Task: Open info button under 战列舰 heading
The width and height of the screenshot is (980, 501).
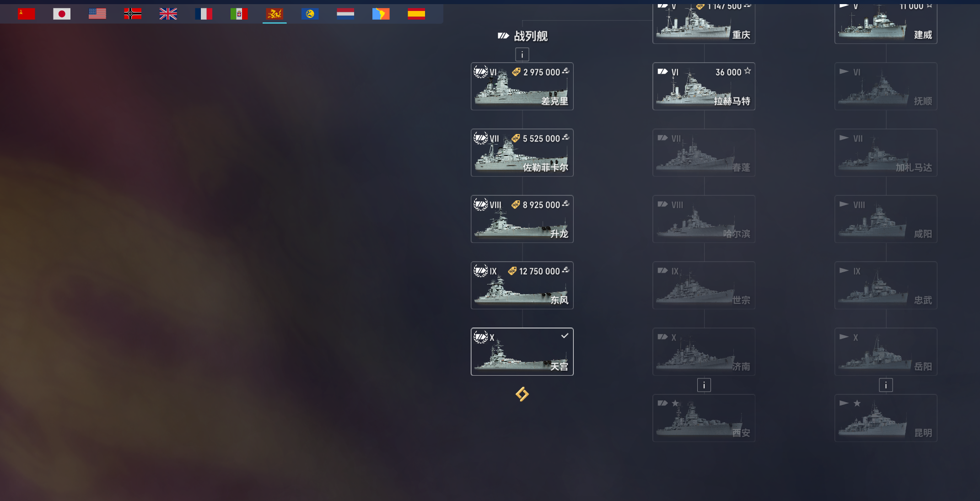Action: click(522, 54)
